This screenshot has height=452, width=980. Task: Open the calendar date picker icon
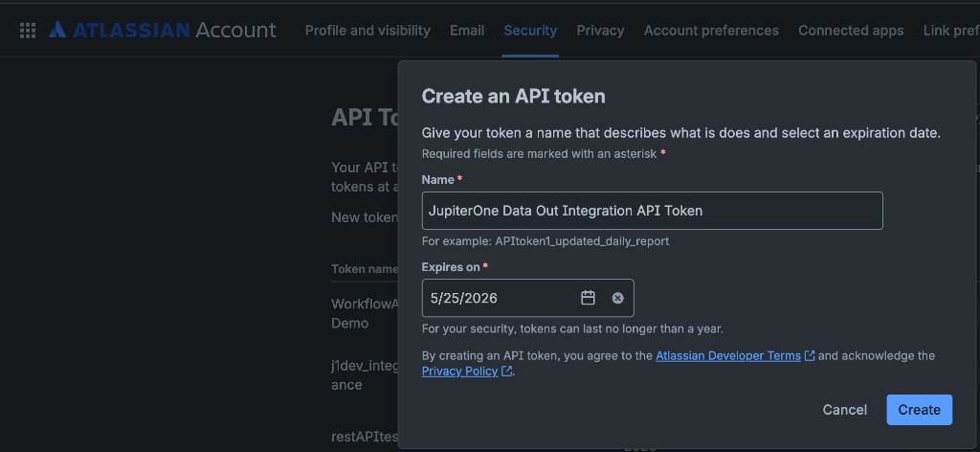coord(589,298)
